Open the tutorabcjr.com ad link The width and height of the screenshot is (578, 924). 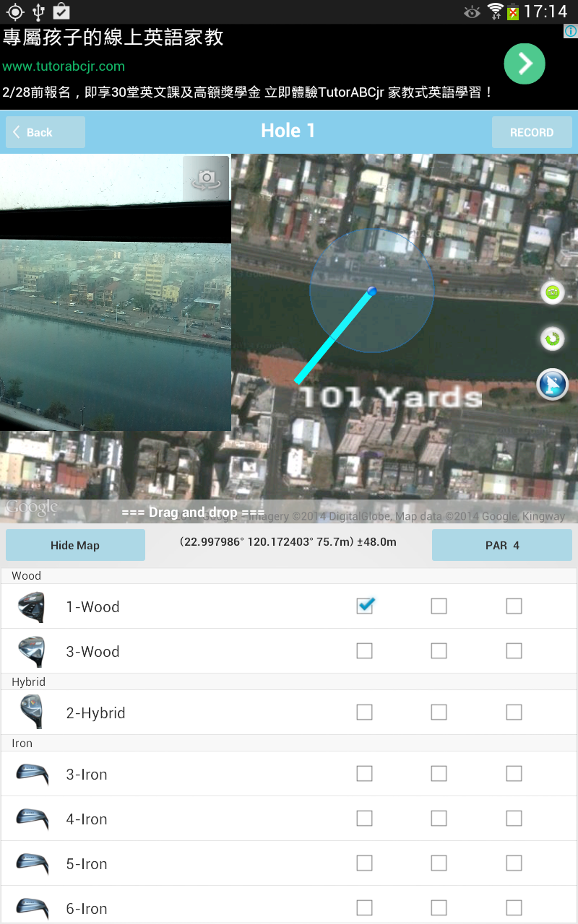click(64, 66)
